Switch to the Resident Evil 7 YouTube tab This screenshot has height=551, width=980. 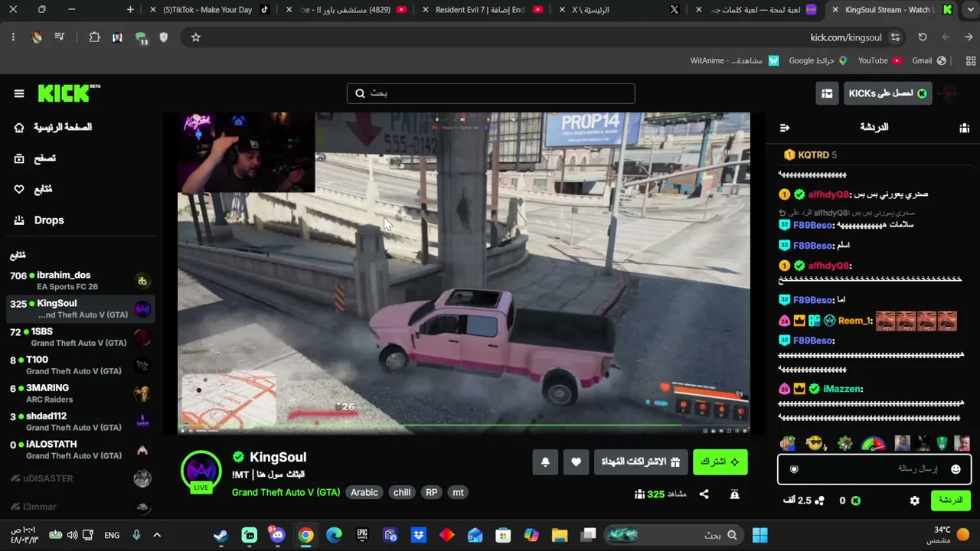pos(481,10)
